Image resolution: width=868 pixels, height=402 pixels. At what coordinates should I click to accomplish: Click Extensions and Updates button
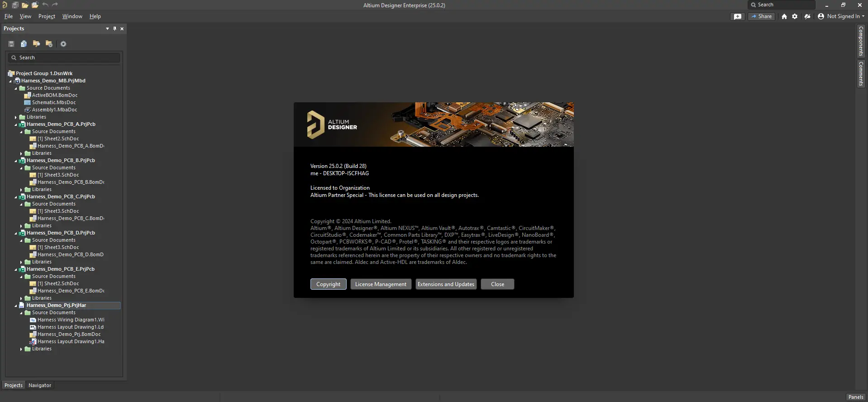click(446, 284)
